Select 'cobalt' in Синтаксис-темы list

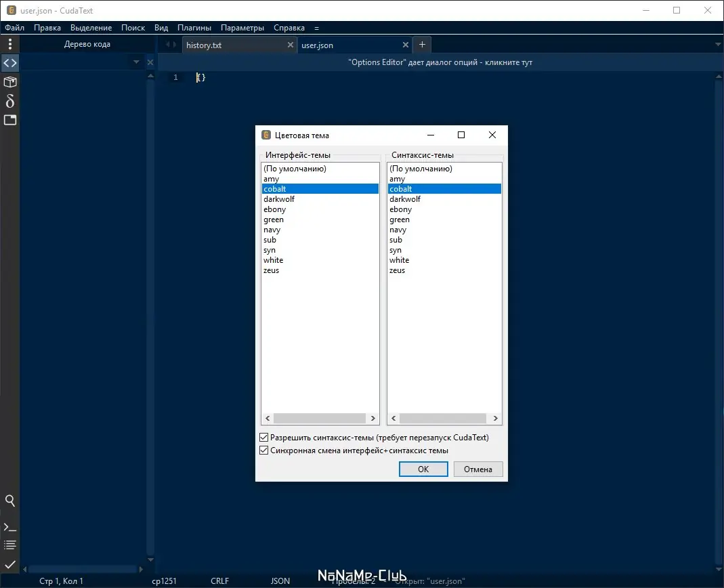click(x=444, y=189)
